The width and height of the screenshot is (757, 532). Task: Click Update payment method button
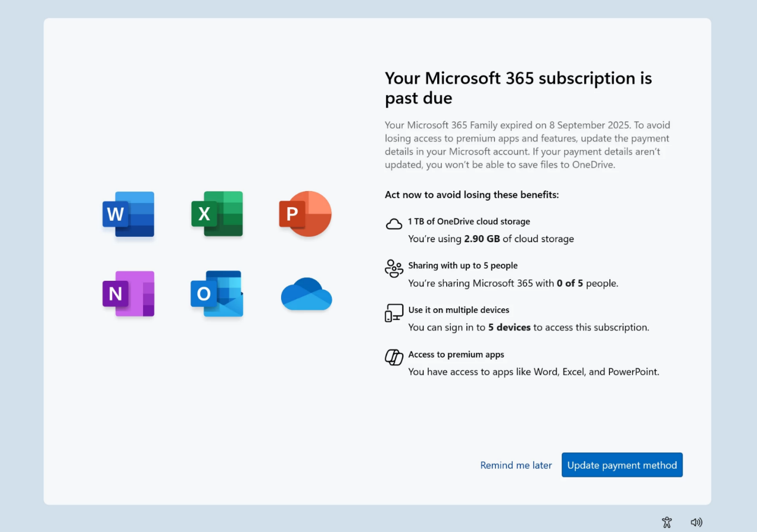(622, 465)
